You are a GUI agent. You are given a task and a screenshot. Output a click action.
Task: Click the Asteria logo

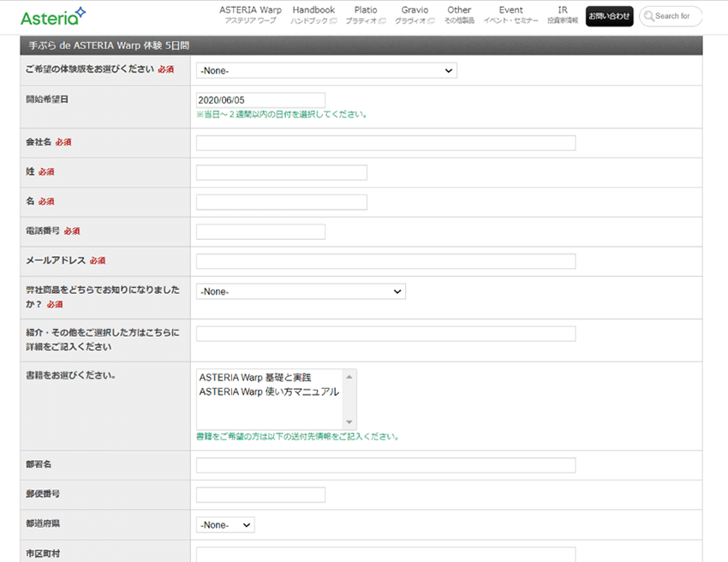click(x=53, y=17)
